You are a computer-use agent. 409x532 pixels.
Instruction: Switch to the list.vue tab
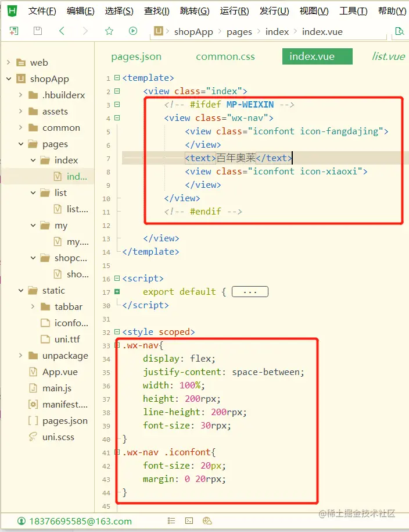(389, 56)
